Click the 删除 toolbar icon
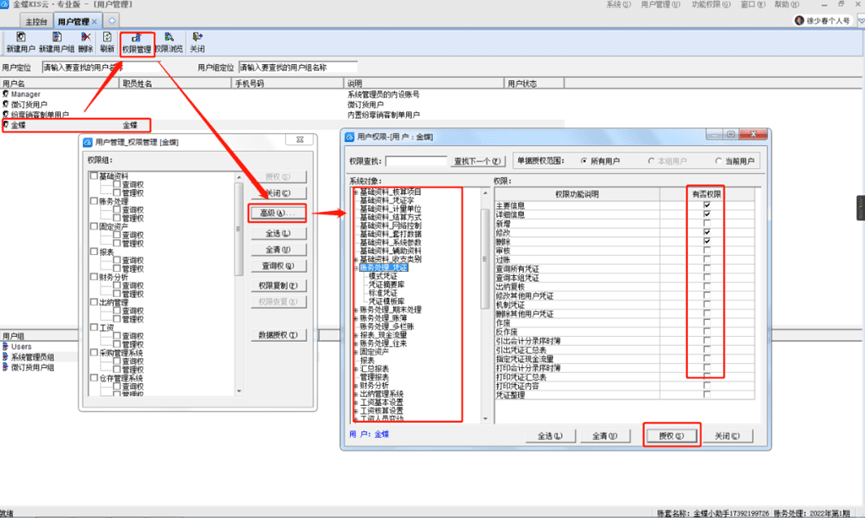Image resolution: width=865 pixels, height=518 pixels. [85, 42]
